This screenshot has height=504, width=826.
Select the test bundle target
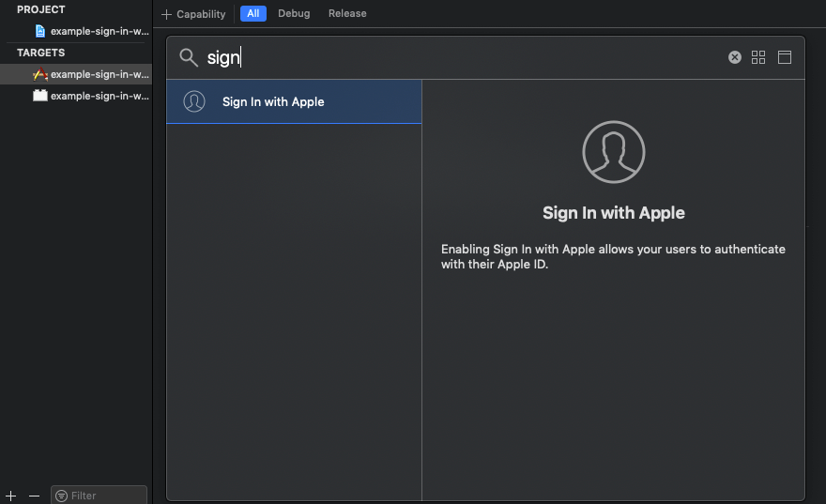tap(91, 96)
